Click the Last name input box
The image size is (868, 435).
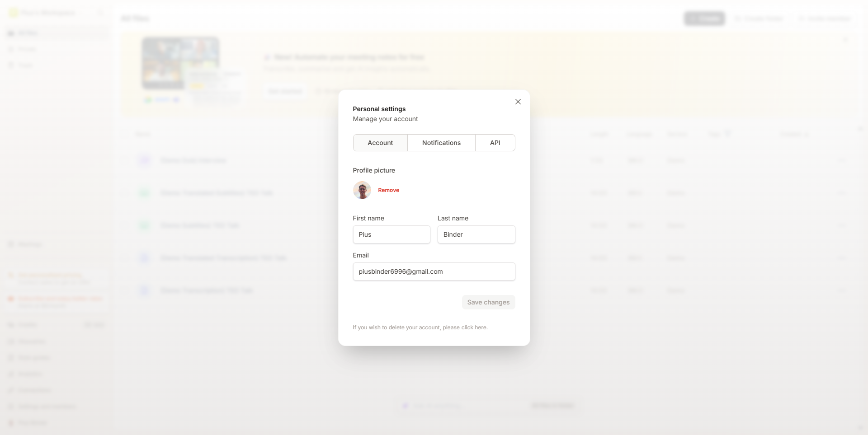(476, 234)
